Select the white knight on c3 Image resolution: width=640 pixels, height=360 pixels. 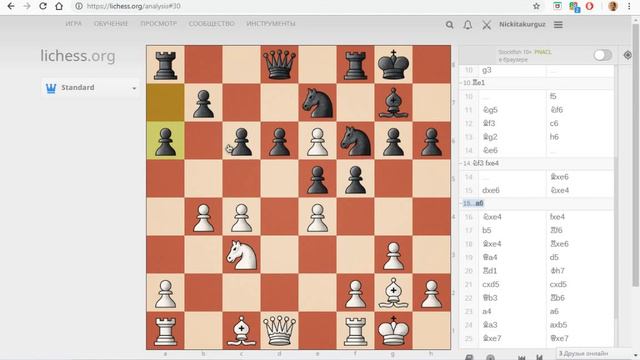[242, 255]
